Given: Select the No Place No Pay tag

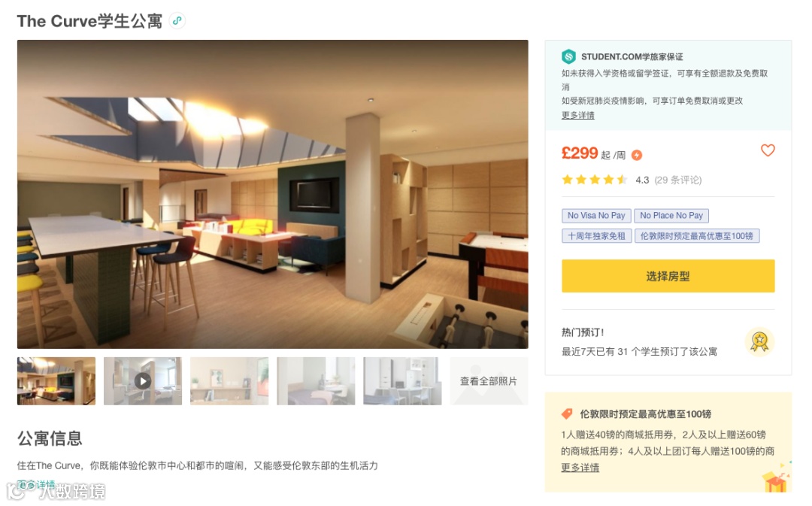Looking at the screenshot, I should (x=671, y=216).
